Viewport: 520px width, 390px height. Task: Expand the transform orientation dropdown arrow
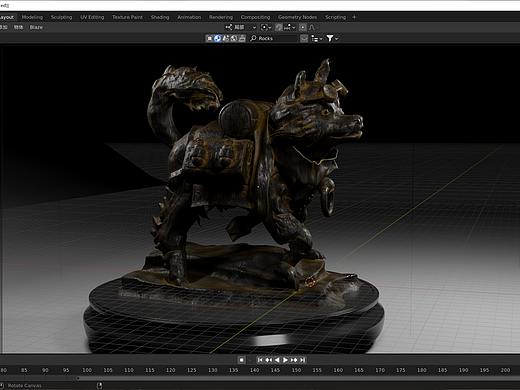pyautogui.click(x=254, y=28)
